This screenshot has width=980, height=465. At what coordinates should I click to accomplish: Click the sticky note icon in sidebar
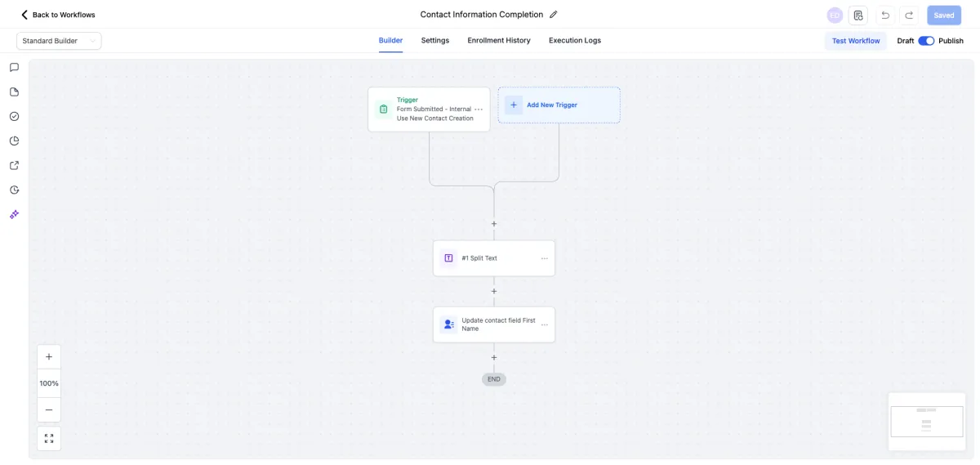(x=14, y=92)
